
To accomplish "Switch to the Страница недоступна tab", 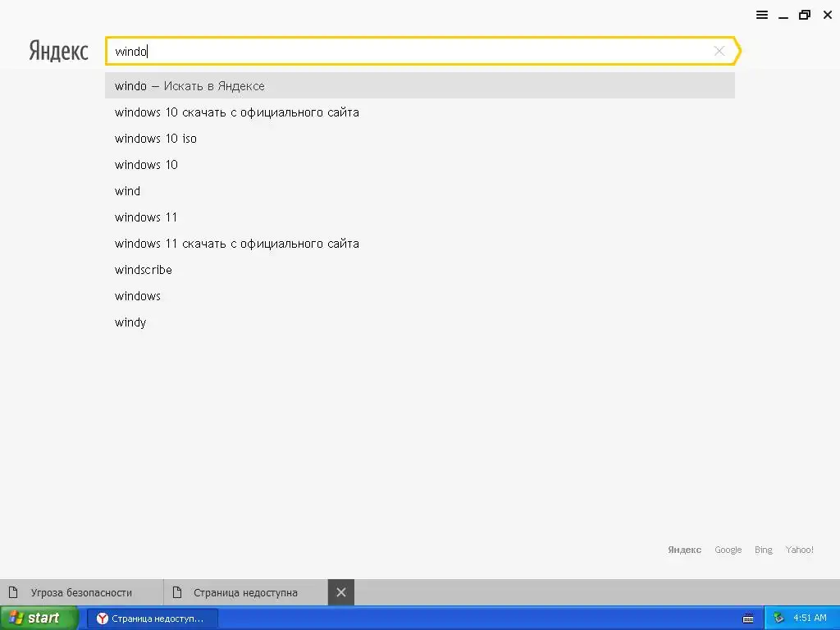I will tap(245, 592).
